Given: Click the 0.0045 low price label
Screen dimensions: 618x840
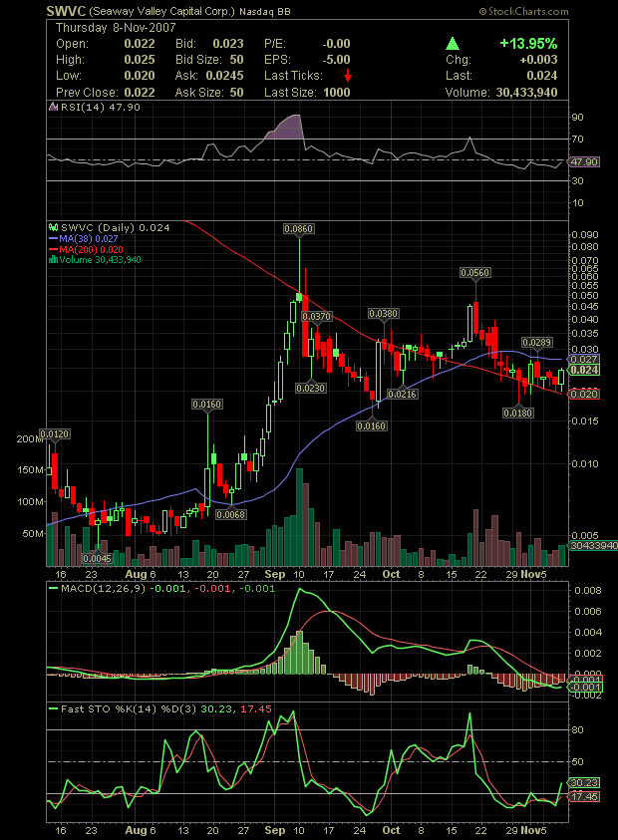Looking at the screenshot, I should pos(98,559).
